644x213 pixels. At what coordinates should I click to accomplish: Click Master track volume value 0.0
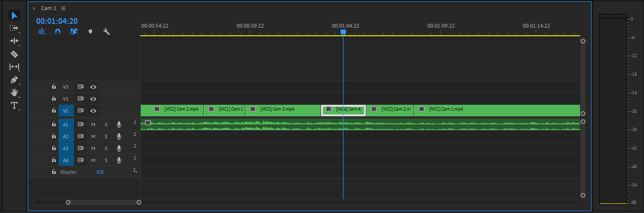click(100, 172)
